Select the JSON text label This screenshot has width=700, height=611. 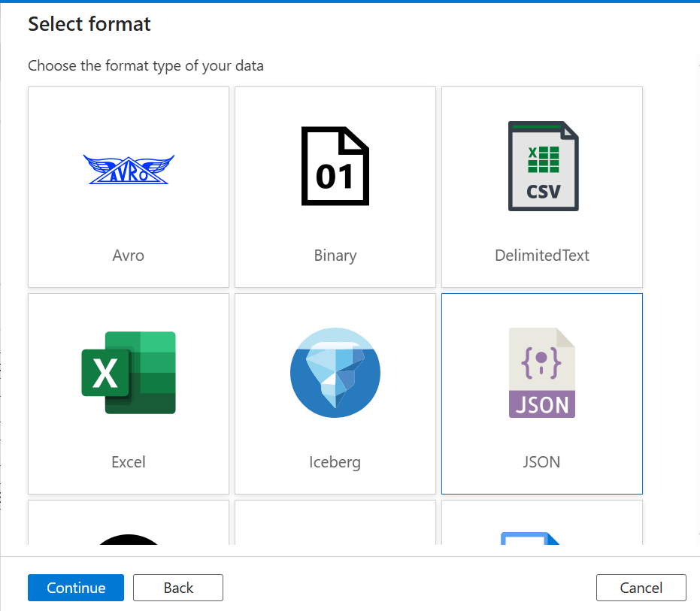click(542, 461)
